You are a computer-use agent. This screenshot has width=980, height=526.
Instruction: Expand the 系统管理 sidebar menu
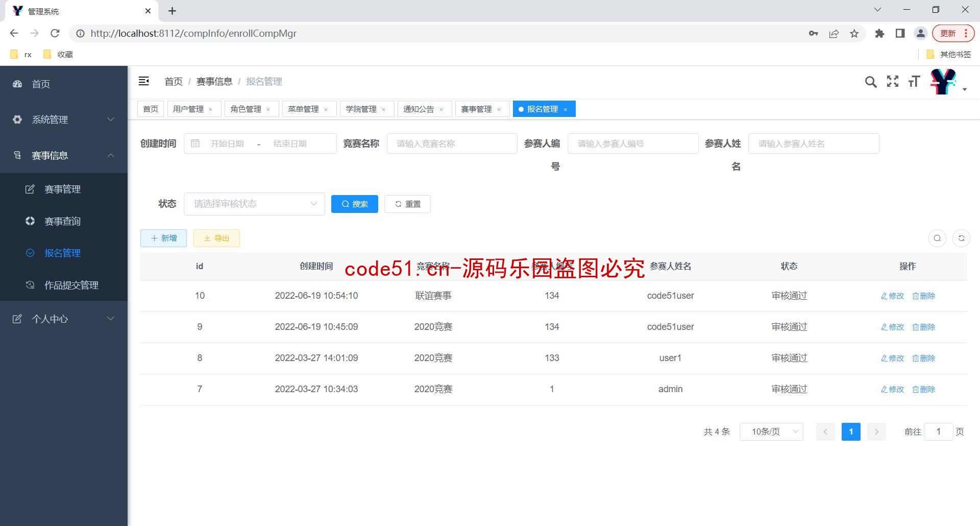click(x=64, y=119)
